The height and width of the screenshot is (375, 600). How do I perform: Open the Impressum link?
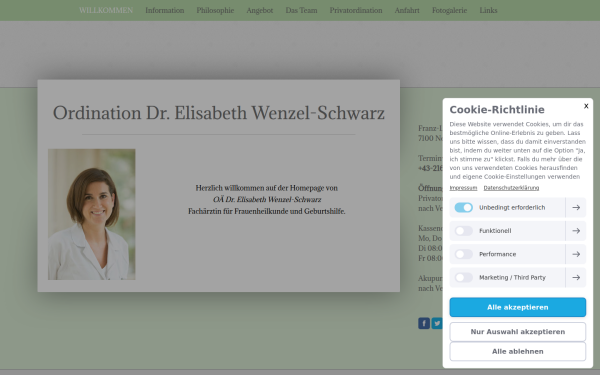coord(463,188)
